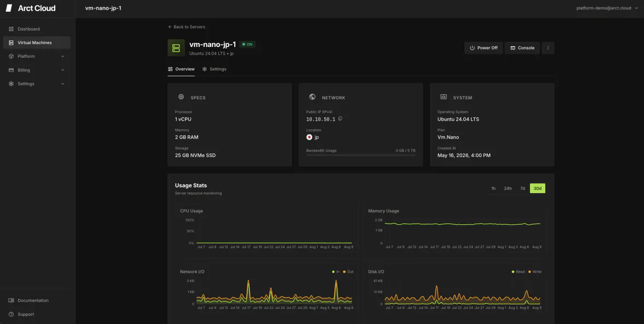Image resolution: width=644 pixels, height=324 pixels.
Task: Click the vm-nano-jp-1 server icon
Action: (x=176, y=48)
